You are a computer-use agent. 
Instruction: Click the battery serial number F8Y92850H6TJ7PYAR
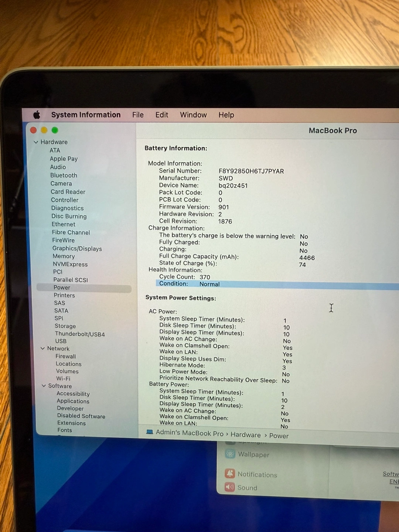pyautogui.click(x=251, y=171)
